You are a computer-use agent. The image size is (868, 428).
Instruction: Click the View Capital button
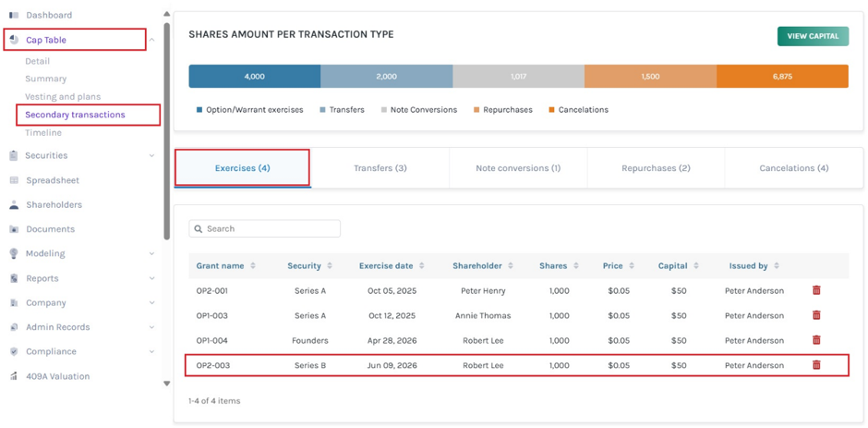813,36
